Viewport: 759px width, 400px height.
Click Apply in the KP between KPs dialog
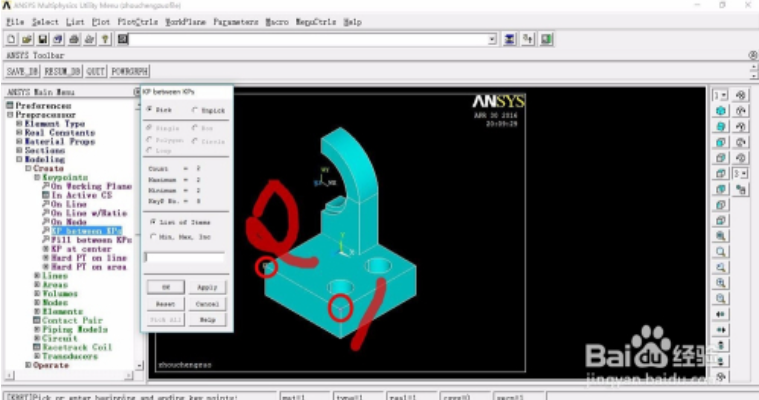click(x=207, y=287)
